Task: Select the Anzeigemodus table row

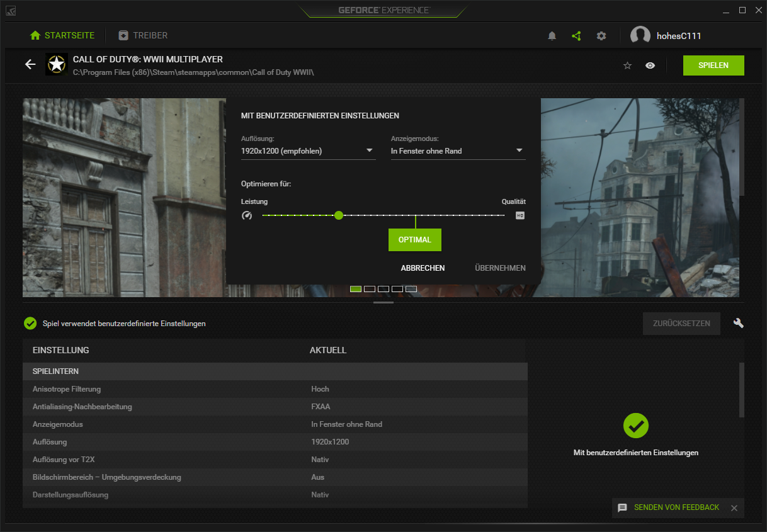Action: (x=275, y=424)
